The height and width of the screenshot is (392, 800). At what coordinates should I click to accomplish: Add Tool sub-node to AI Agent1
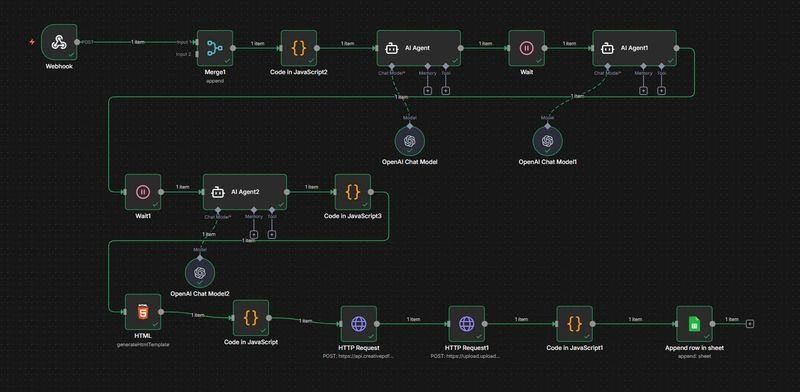click(x=661, y=90)
